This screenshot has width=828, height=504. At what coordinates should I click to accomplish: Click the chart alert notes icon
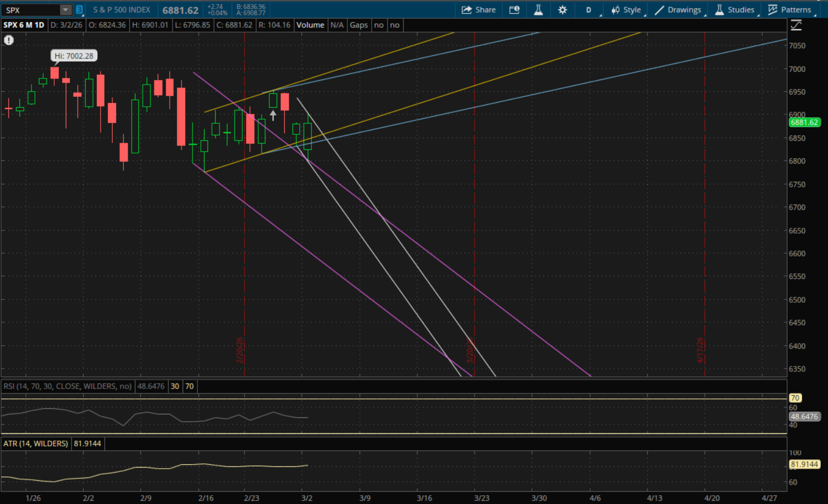click(514, 10)
